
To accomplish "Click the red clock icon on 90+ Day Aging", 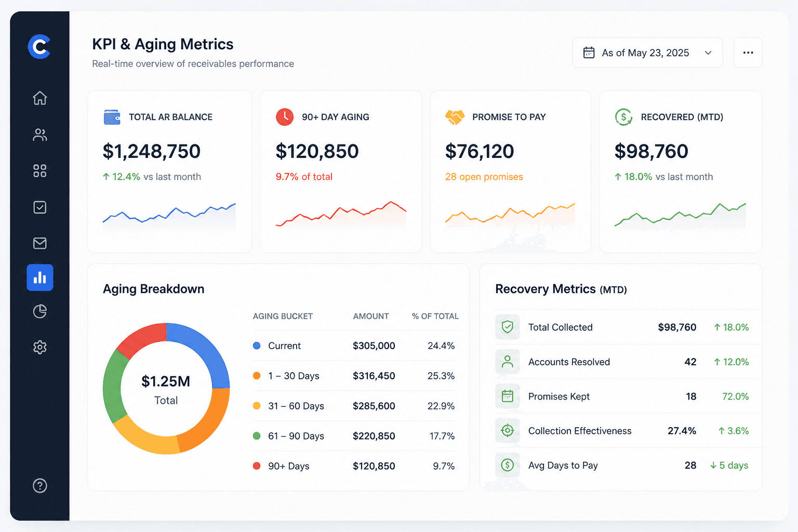I will point(285,117).
